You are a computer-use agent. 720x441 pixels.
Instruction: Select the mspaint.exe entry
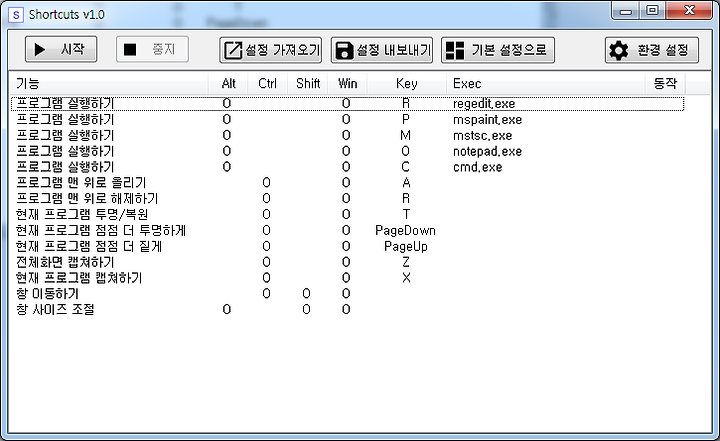(x=347, y=119)
